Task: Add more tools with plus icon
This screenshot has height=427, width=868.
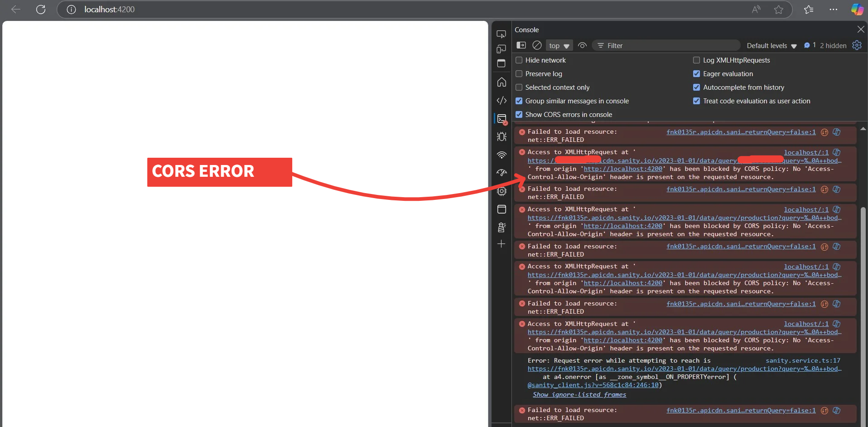Action: tap(501, 244)
